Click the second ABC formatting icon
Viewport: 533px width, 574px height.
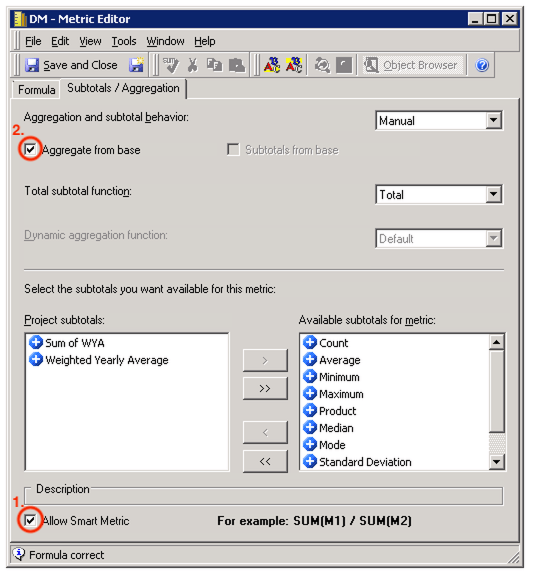(294, 65)
